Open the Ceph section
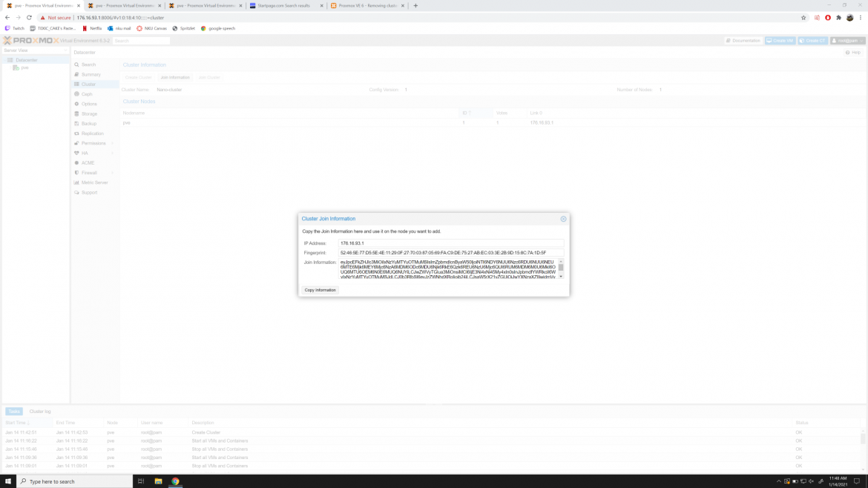The width and height of the screenshot is (868, 488). click(87, 94)
